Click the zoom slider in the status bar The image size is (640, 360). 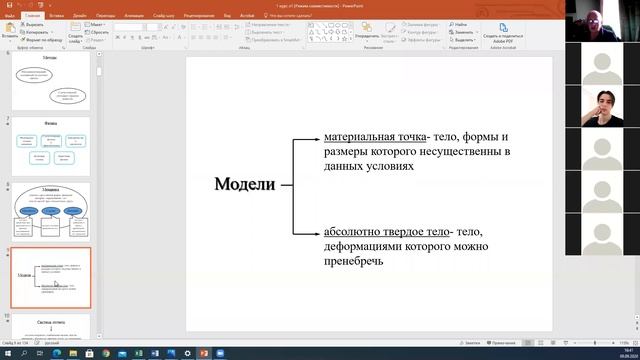pos(595,343)
